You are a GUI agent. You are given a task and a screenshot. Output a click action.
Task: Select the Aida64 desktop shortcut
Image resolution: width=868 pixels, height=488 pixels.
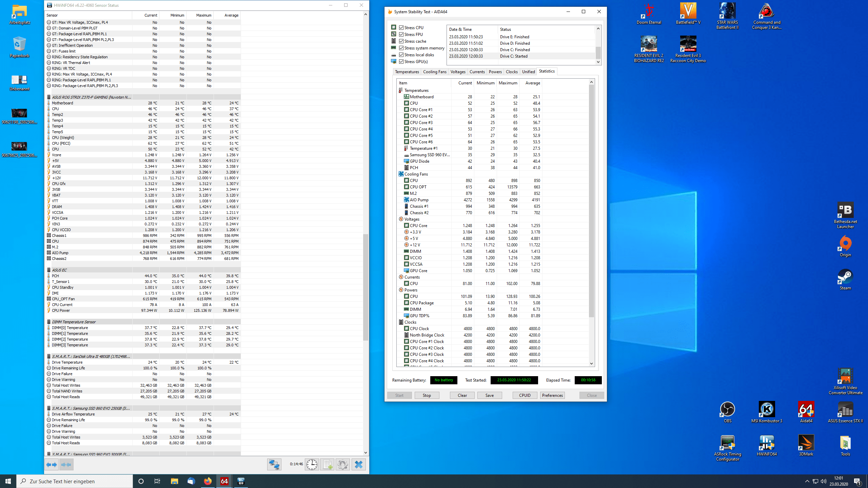click(806, 412)
